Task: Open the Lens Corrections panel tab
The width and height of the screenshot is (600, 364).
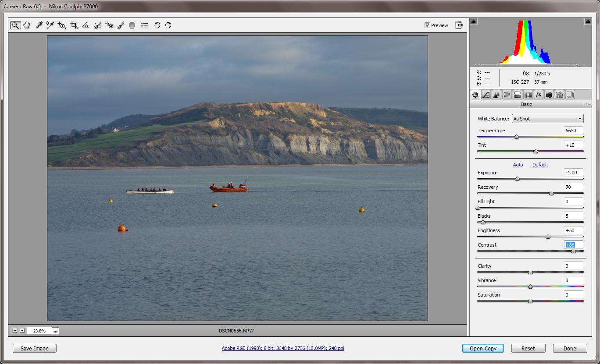Action: (528, 95)
